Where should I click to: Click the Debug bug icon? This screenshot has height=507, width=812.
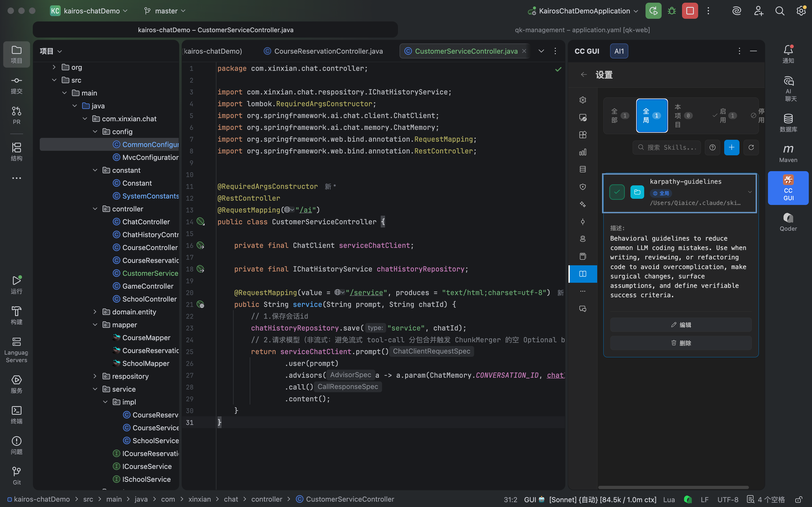[x=672, y=11]
